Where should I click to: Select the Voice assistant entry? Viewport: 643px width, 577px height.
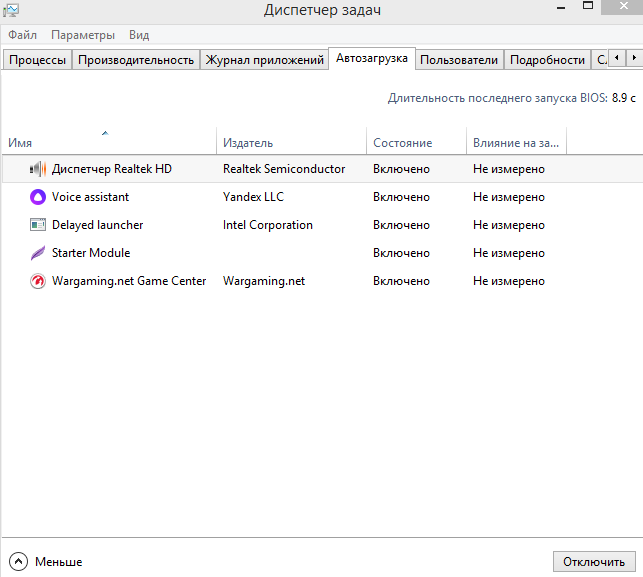[x=90, y=197]
